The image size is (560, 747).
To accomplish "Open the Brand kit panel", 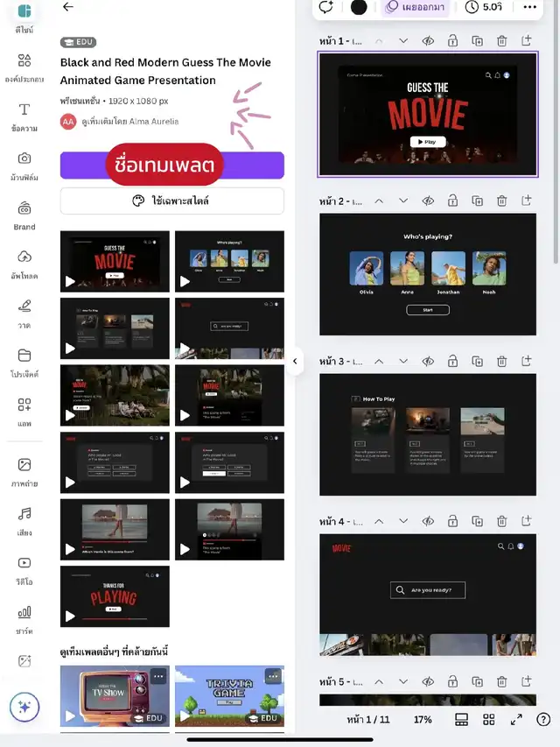I will 24,214.
